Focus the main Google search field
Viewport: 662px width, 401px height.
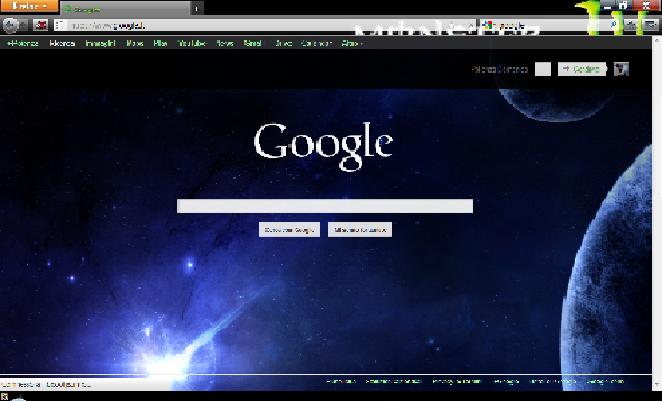[x=325, y=206]
